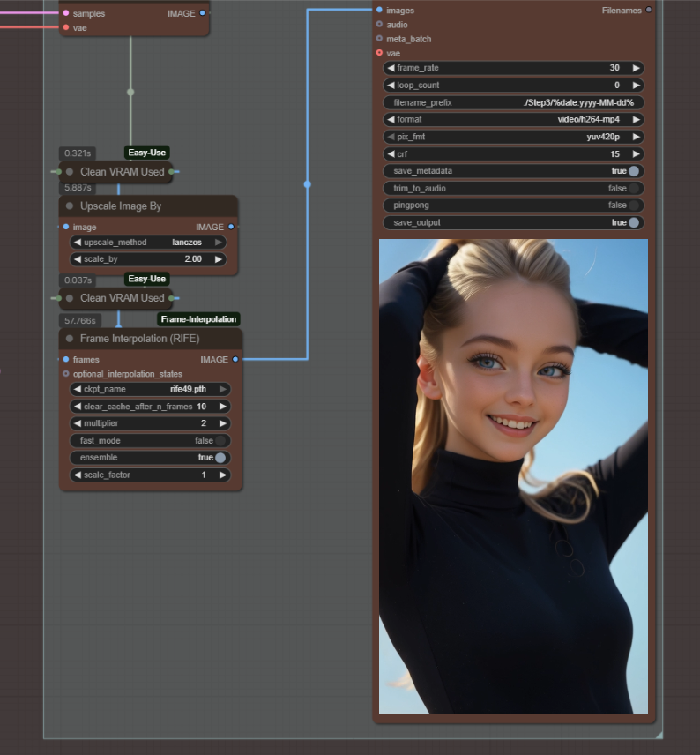
Task: Click the optional_interpolation_states input port
Action: (66, 374)
